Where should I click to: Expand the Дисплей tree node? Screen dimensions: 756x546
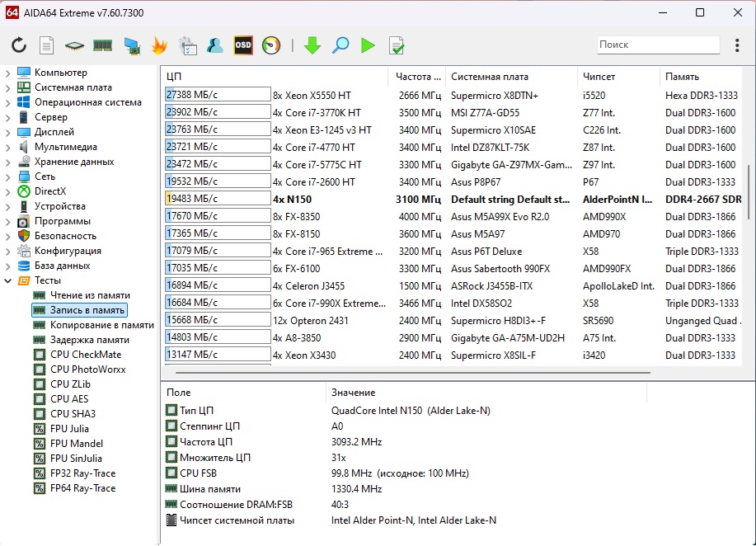(x=7, y=132)
